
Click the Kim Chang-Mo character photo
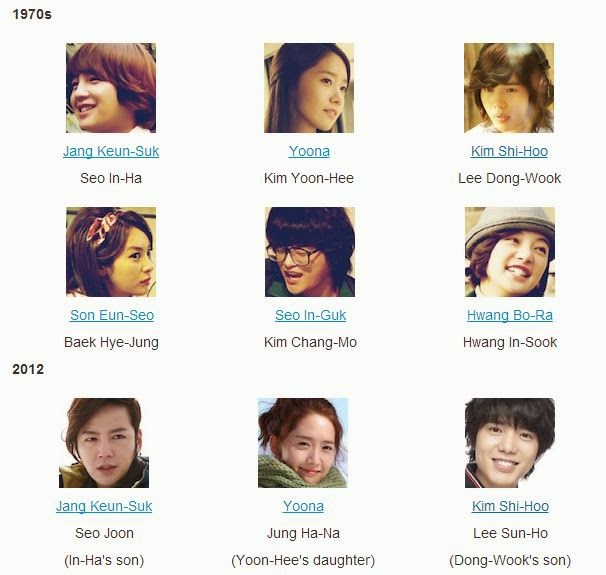[x=310, y=252]
